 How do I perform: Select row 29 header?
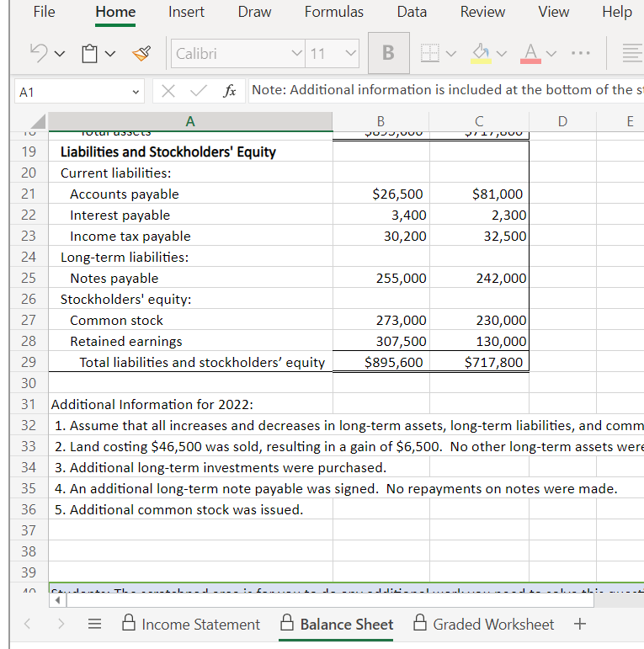[x=29, y=362]
